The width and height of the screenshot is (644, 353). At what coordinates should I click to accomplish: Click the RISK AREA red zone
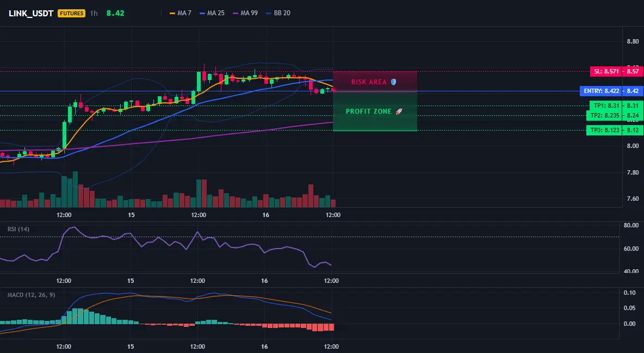click(x=375, y=82)
